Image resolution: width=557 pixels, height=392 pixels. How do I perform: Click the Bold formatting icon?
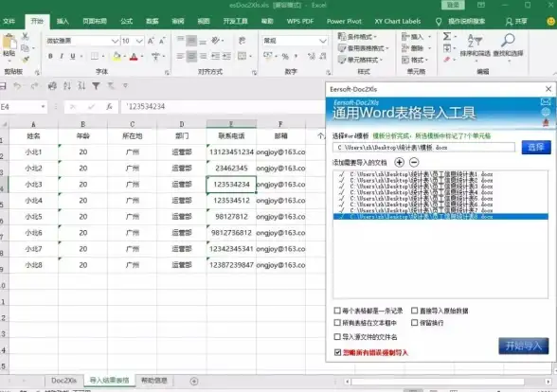tap(50, 56)
